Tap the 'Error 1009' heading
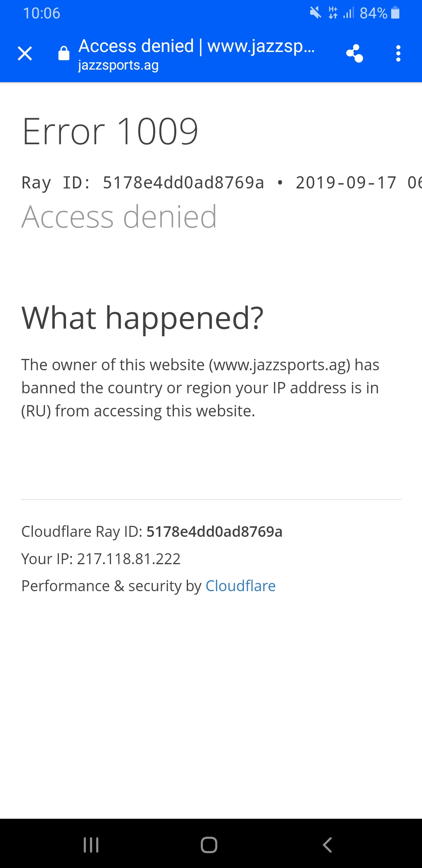 [110, 131]
